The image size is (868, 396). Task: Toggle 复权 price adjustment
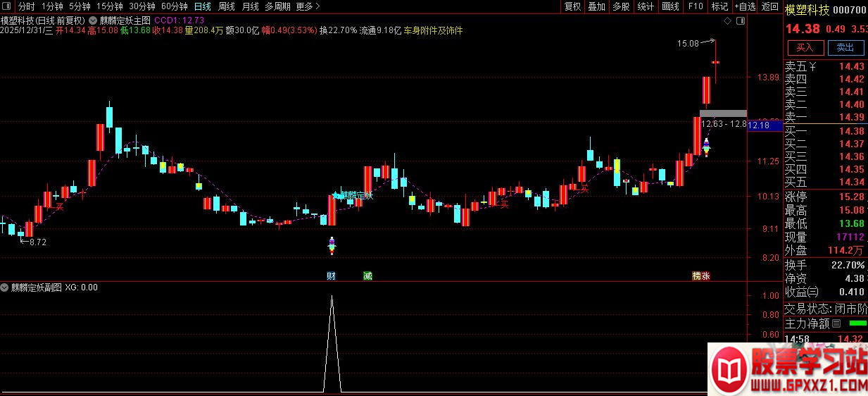(572, 6)
